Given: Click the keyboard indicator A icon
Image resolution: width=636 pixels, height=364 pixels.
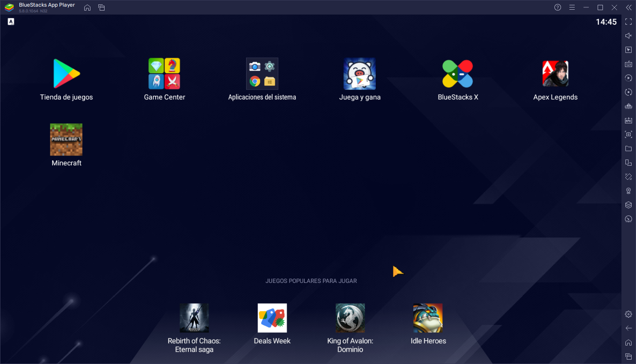Looking at the screenshot, I should pos(11,22).
